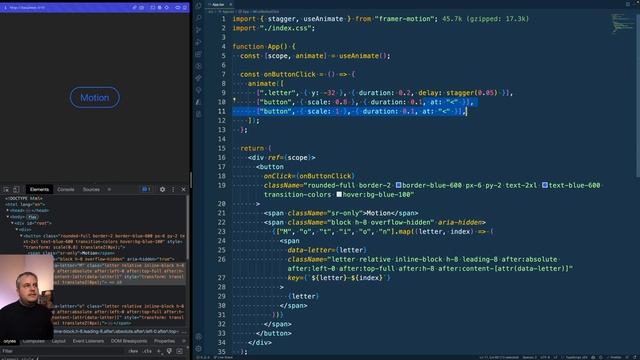
Task: Toggle the :hov element state panel
Action: 133,351
